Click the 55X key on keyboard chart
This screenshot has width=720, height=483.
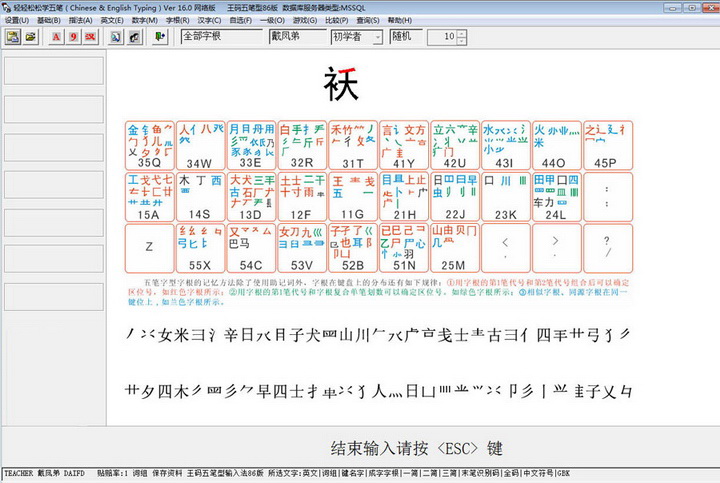click(200, 248)
